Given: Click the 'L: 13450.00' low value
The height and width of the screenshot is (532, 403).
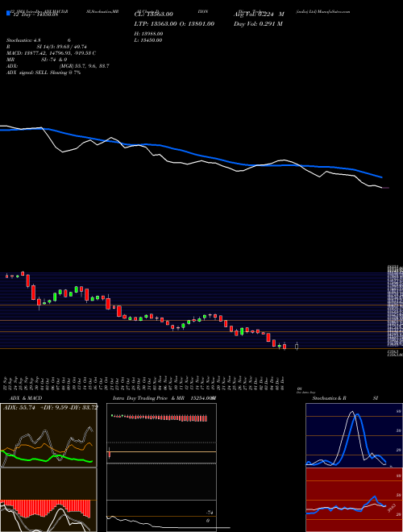Looking at the screenshot, I should click(148, 40).
